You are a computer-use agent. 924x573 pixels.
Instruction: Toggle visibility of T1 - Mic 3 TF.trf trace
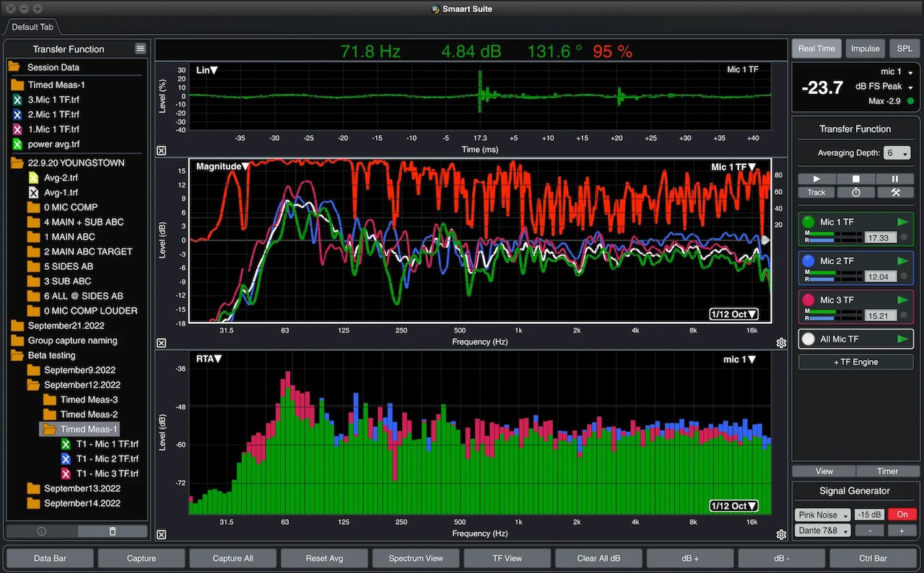click(66, 473)
